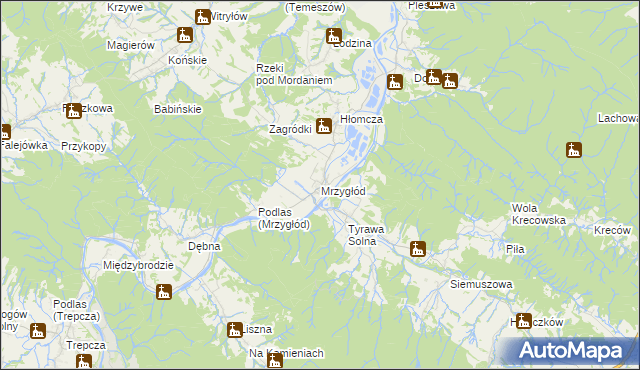Click the church icon above Falejówka
This screenshot has height=370, width=640.
pyautogui.click(x=5, y=132)
